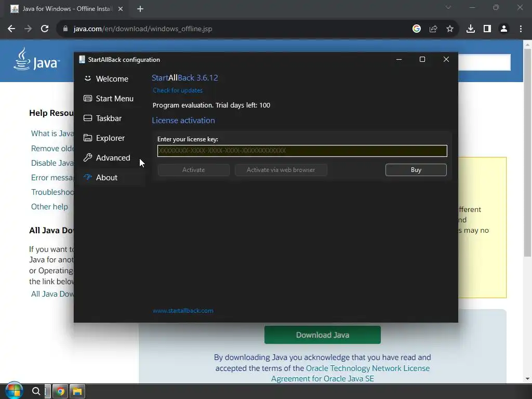The width and height of the screenshot is (532, 399).
Task: Select the About section in sidebar
Action: pos(112,178)
